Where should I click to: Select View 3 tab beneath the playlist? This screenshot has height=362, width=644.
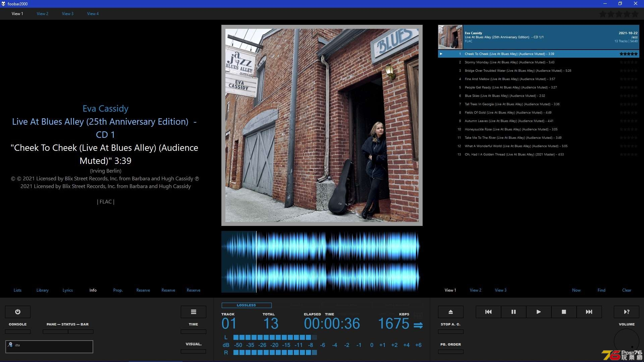pyautogui.click(x=501, y=290)
